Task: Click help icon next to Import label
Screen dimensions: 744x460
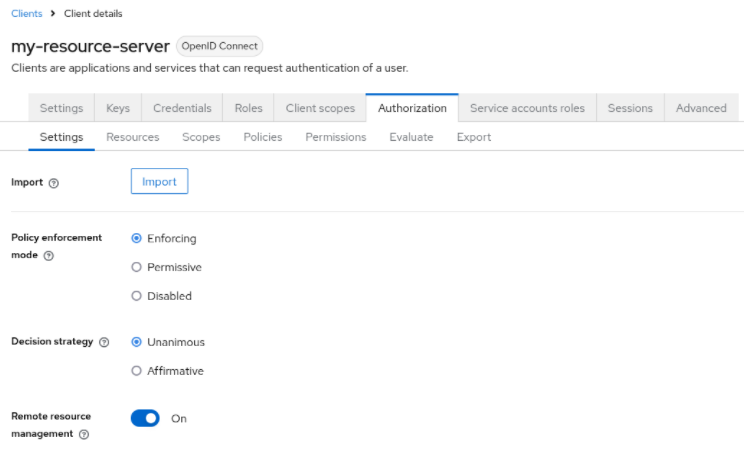Action: pyautogui.click(x=54, y=183)
